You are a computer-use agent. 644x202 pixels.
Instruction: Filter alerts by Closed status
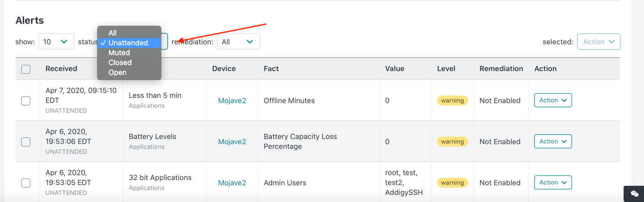click(x=120, y=63)
